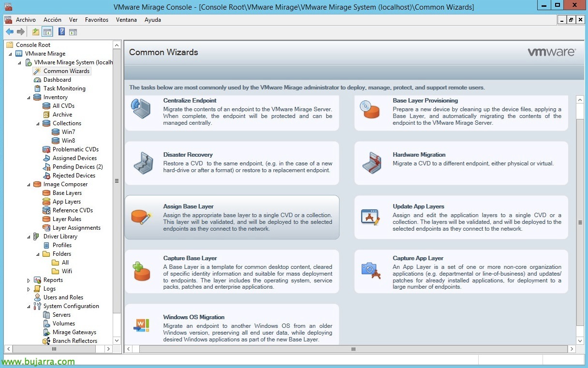The height and width of the screenshot is (368, 588).
Task: Open Volumes under System Configuration
Action: pos(64,324)
